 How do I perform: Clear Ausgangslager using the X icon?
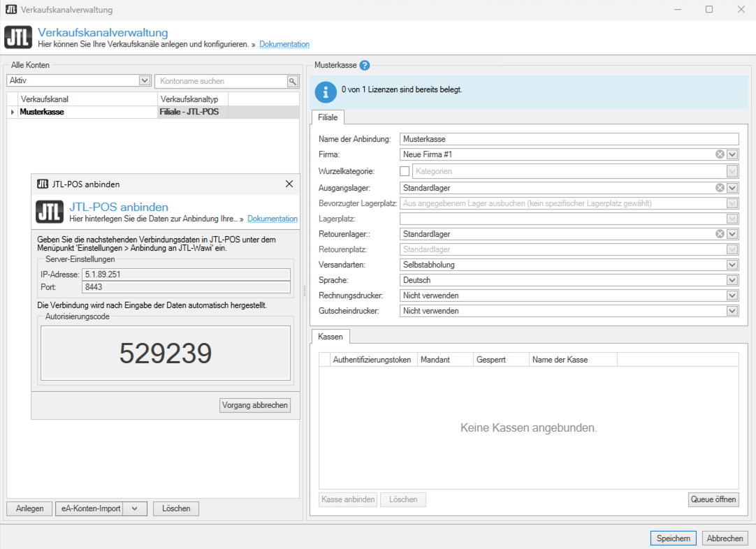point(720,188)
